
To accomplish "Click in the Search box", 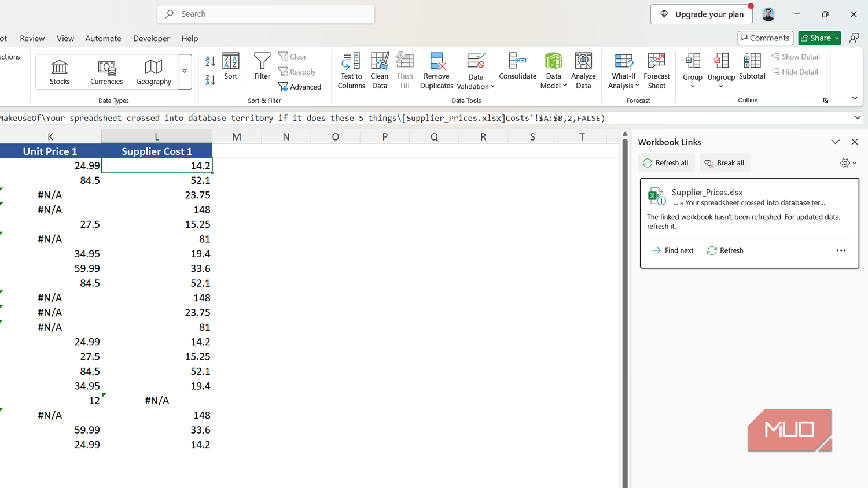I will coord(266,14).
